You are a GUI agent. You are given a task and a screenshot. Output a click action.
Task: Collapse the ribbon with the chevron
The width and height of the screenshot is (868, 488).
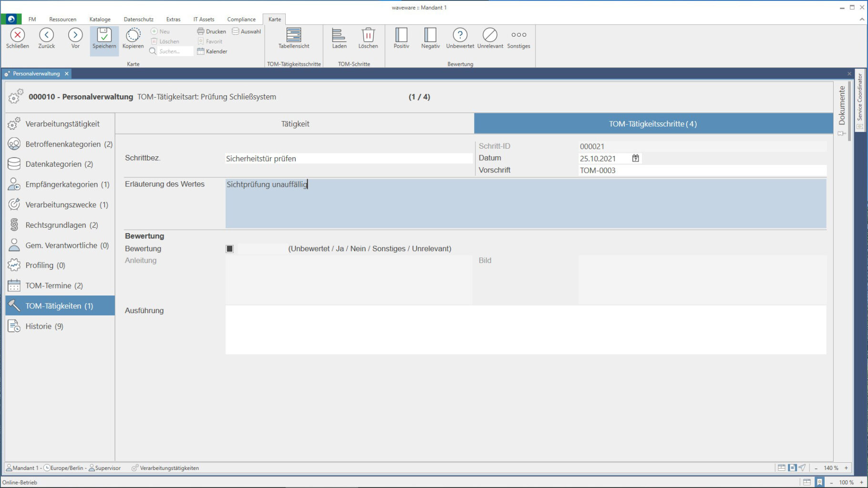[x=862, y=20]
